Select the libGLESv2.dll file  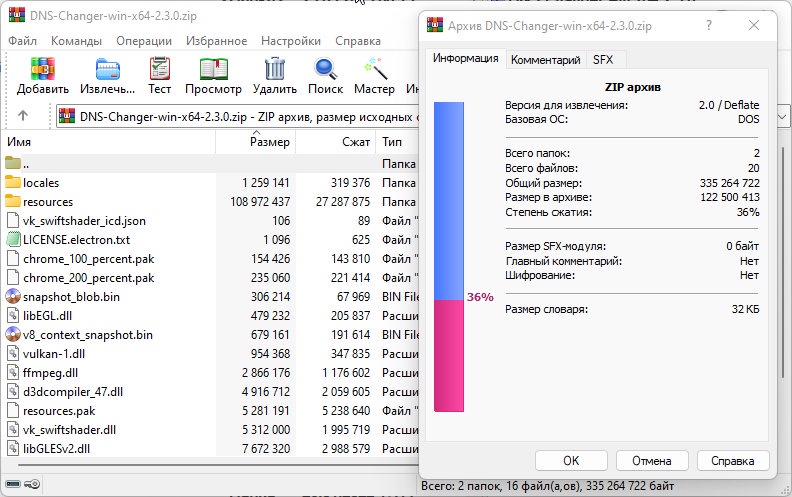57,449
